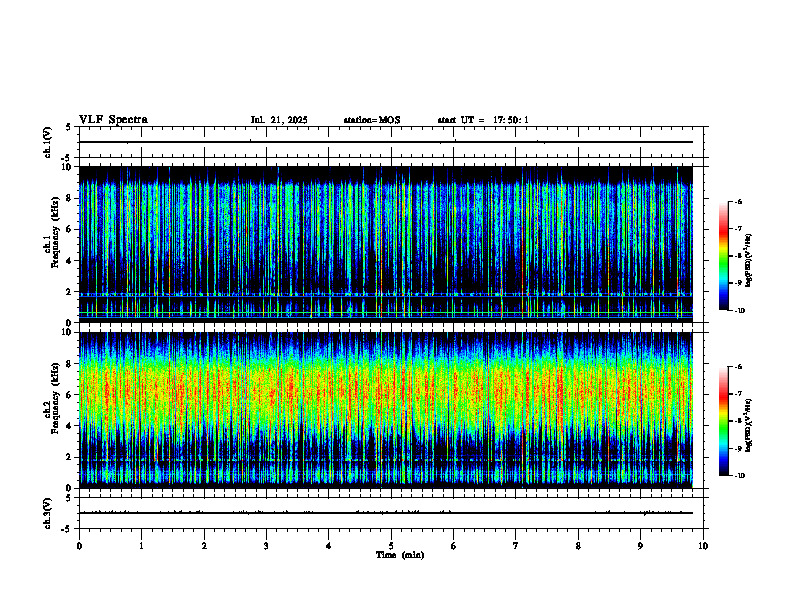Click the 'ch.3(V)' waveform axis label

tap(48, 514)
